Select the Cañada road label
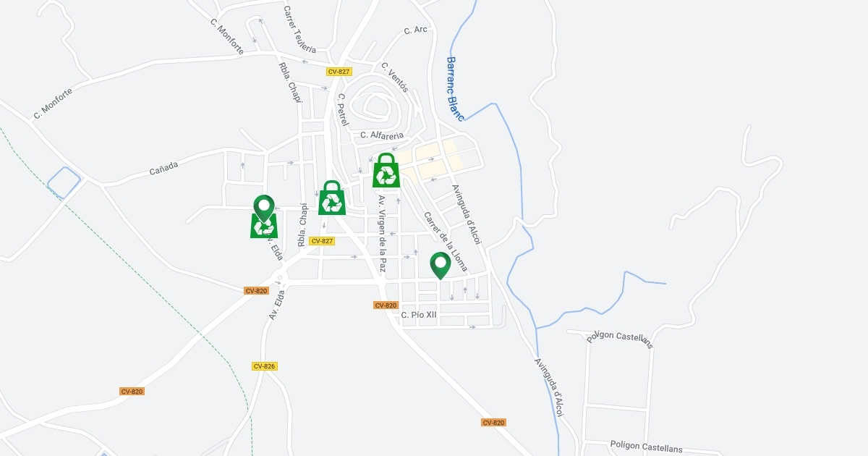This screenshot has height=456, width=868. 163,168
